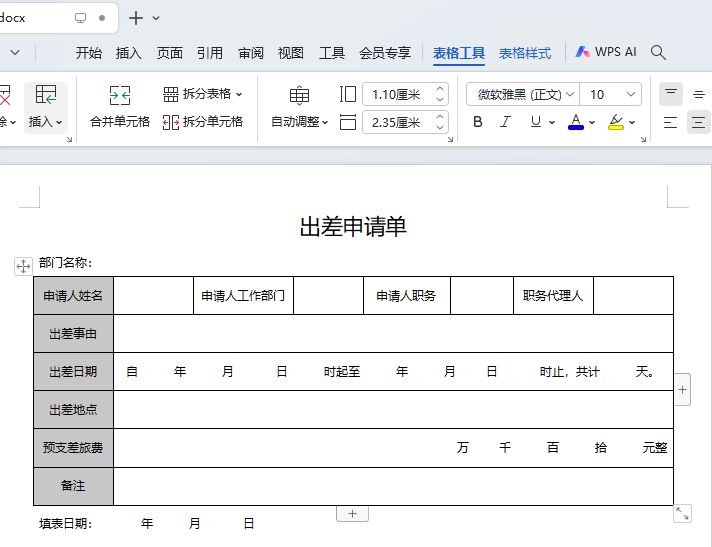Click the table resize handle at bottom-right corner
Screen dimensions: 712x547
click(x=682, y=513)
